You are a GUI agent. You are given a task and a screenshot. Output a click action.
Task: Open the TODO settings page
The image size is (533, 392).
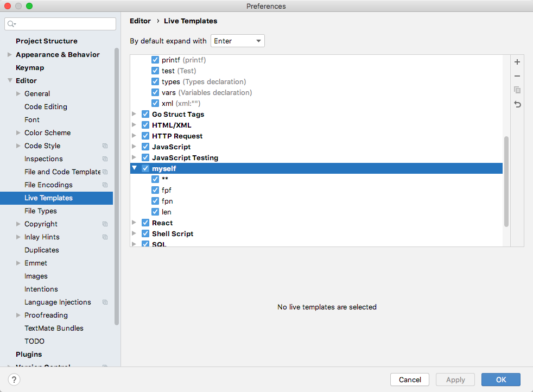click(x=34, y=341)
